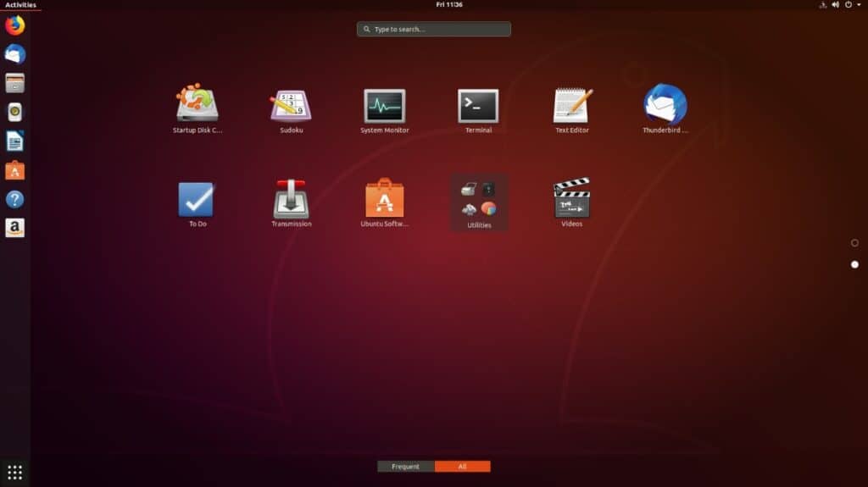Image resolution: width=868 pixels, height=487 pixels.
Task: Open the clock and calendar menu
Action: 449,5
